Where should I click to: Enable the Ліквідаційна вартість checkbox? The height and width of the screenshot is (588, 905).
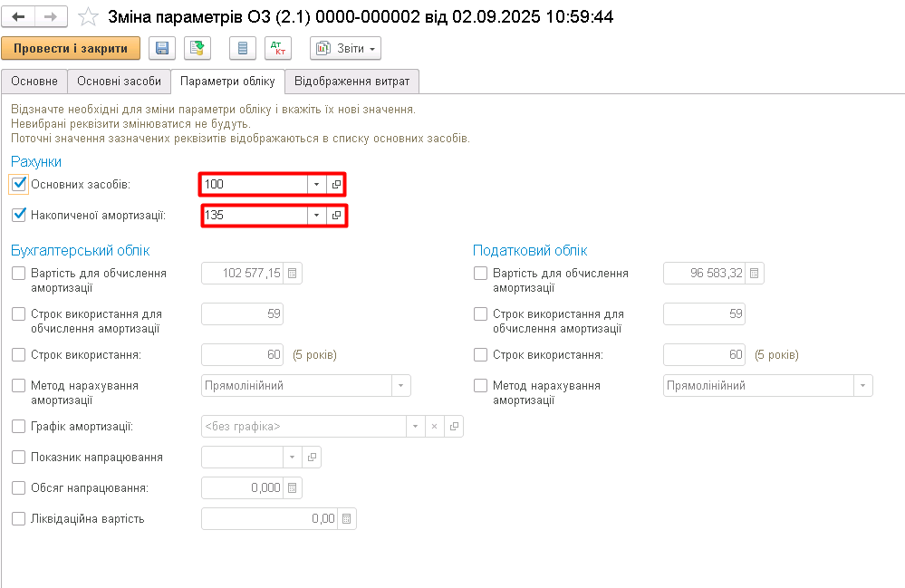pos(19,519)
